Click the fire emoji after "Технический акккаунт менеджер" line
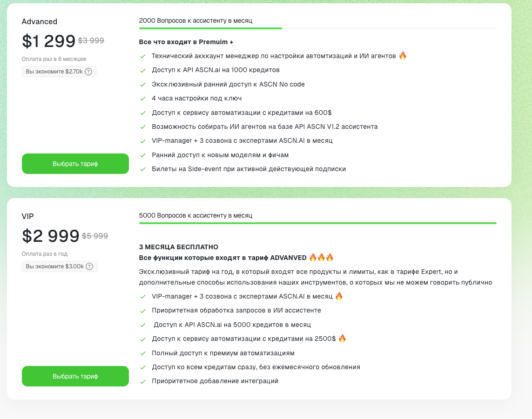Image resolution: width=532 pixels, height=419 pixels. pyautogui.click(x=402, y=55)
